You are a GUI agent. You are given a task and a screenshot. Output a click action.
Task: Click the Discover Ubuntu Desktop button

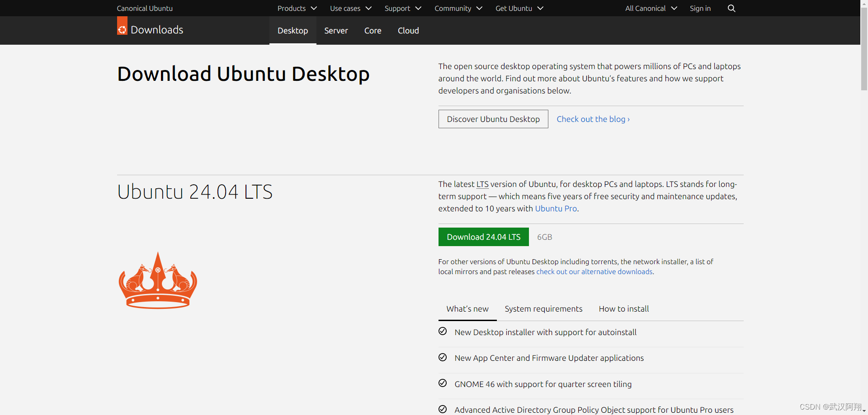pos(493,119)
